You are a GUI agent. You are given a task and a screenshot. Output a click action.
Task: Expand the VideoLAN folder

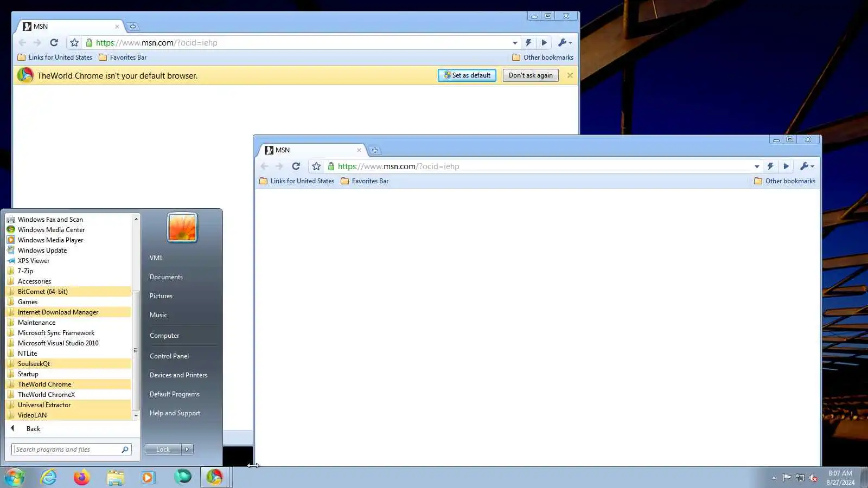pyautogui.click(x=68, y=415)
